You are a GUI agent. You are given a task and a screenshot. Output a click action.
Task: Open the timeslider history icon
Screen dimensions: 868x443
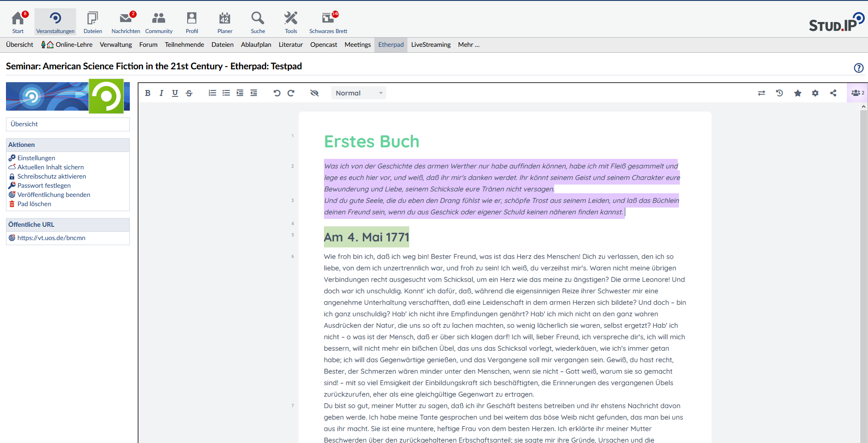pos(779,93)
